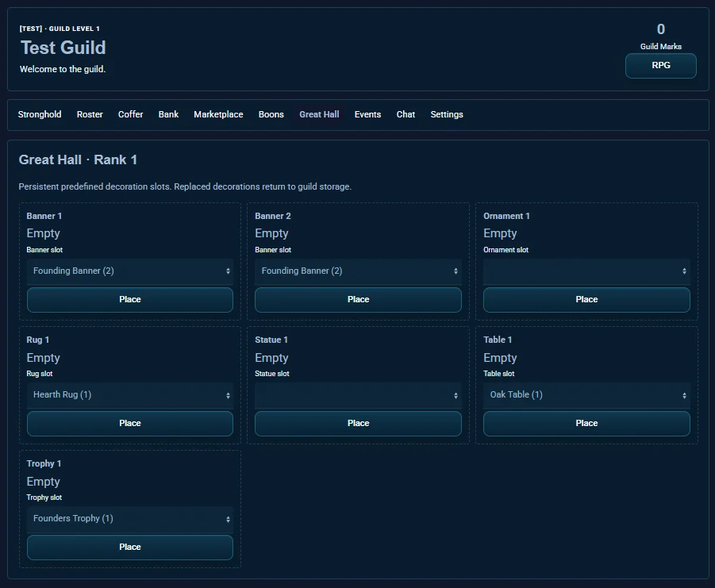The height and width of the screenshot is (588, 715).
Task: Click the 'Table slot' label
Action: (499, 374)
